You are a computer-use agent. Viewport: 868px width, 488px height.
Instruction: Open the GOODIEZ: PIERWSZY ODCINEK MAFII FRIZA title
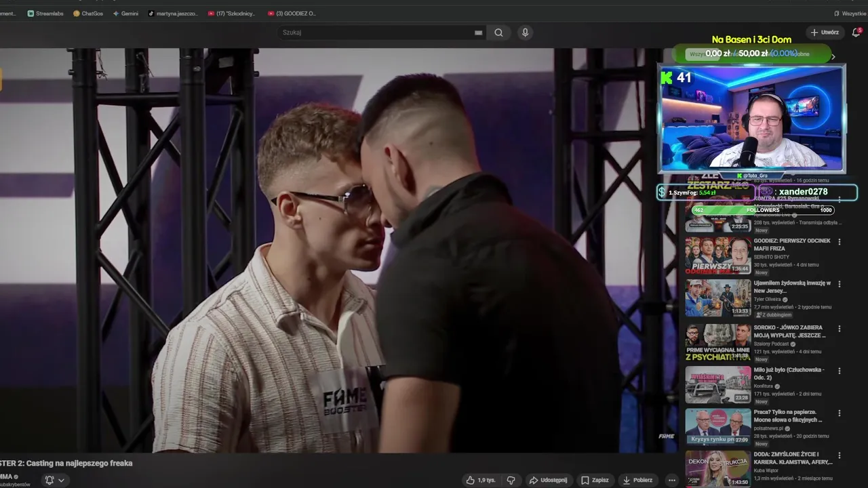pyautogui.click(x=792, y=245)
